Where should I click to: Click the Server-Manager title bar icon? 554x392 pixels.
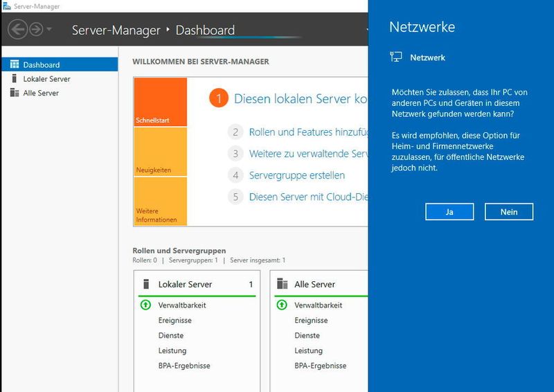(7, 6)
